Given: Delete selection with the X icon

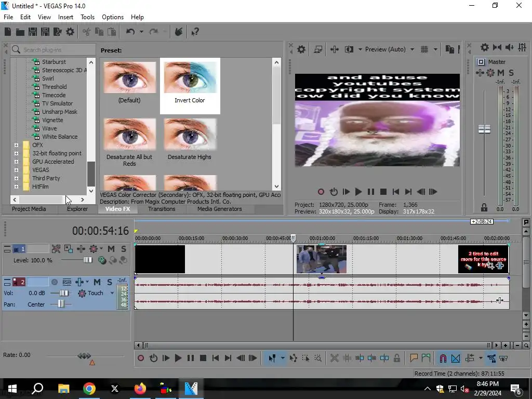Looking at the screenshot, I should point(335,358).
